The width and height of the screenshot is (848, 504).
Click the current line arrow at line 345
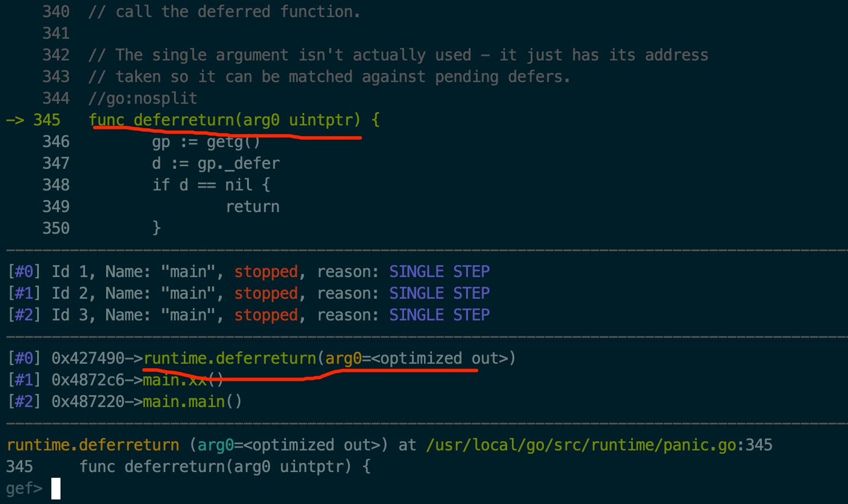[15, 120]
